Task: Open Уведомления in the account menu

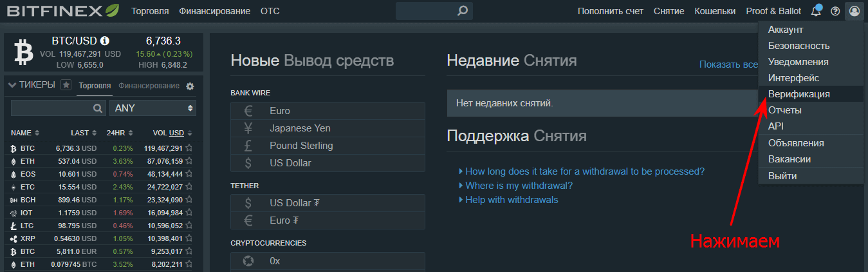Action: click(x=811, y=62)
